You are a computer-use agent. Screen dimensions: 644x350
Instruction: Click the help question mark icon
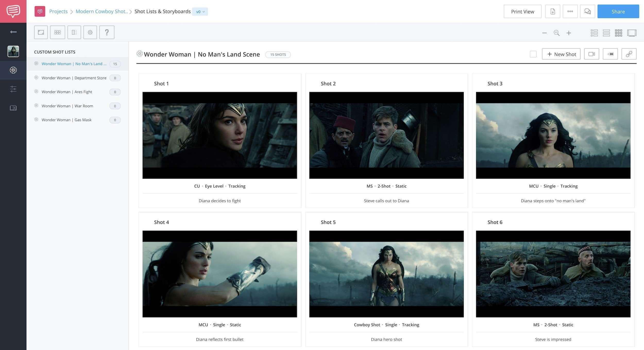point(106,32)
